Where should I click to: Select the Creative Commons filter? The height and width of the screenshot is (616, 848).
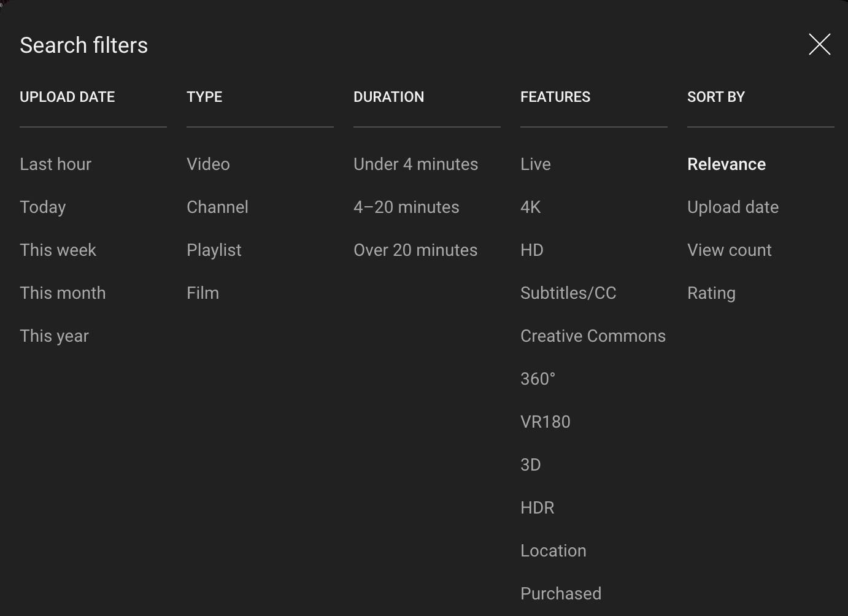[593, 336]
